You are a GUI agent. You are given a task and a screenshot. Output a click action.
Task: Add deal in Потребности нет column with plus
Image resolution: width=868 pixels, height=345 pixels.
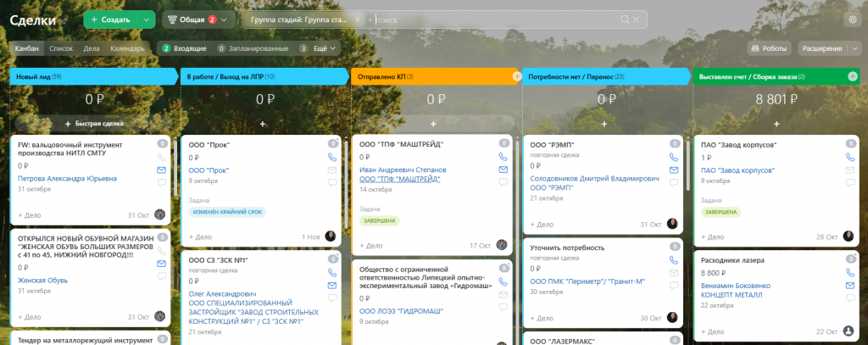[x=604, y=124]
